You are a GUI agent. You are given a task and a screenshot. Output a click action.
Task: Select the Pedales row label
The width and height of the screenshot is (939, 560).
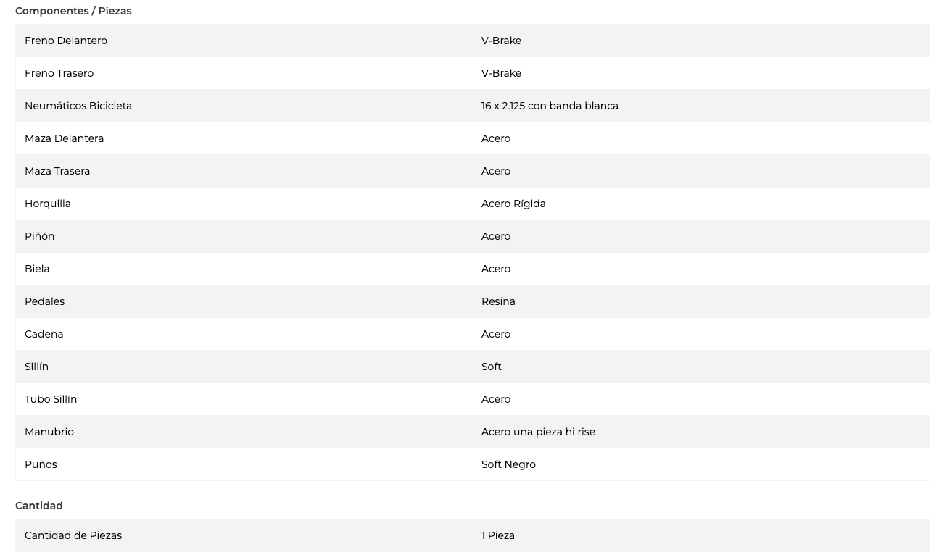44,301
